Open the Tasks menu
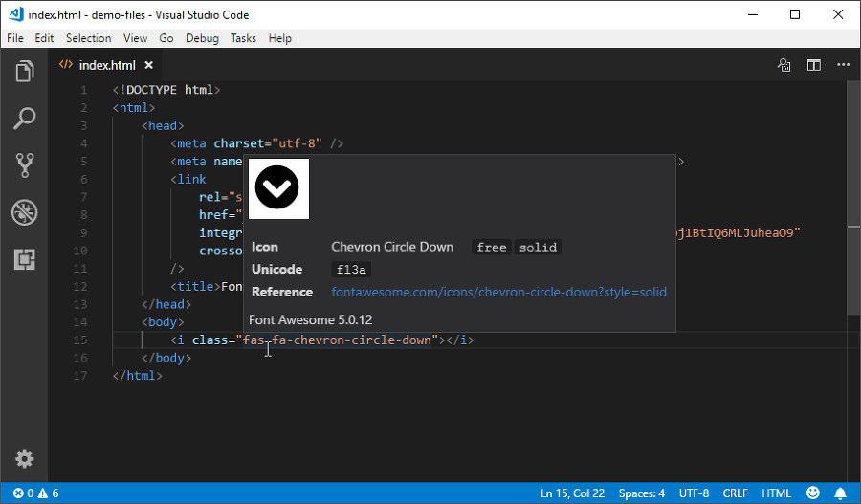 coord(243,38)
